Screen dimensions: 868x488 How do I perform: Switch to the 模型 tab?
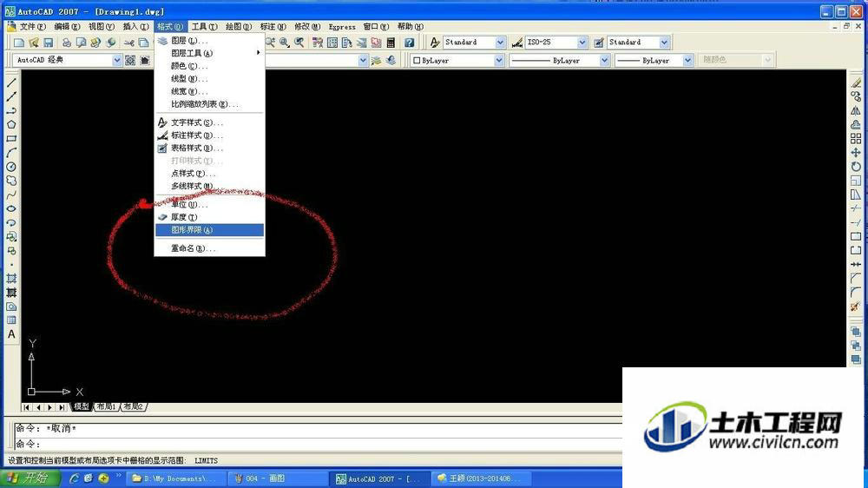[82, 406]
